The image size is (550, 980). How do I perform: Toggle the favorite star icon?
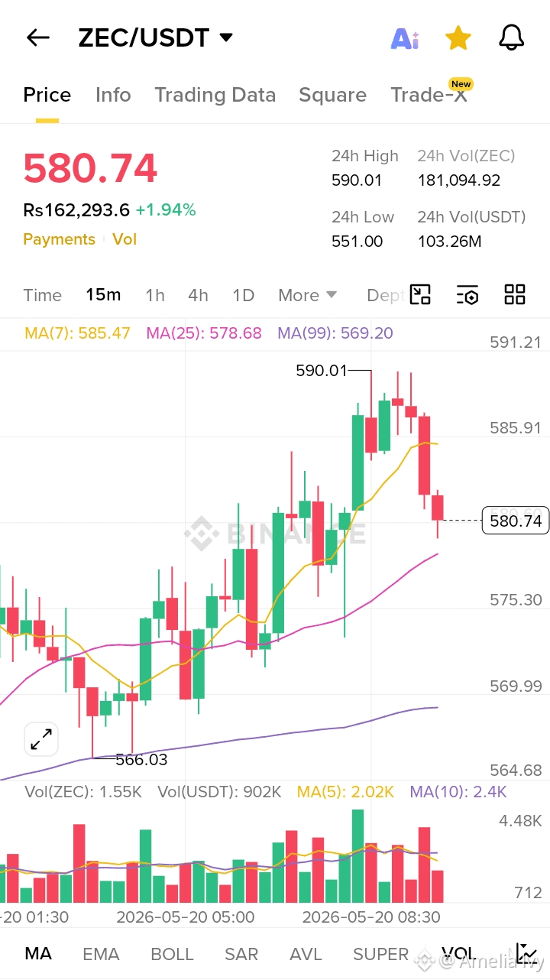458,37
